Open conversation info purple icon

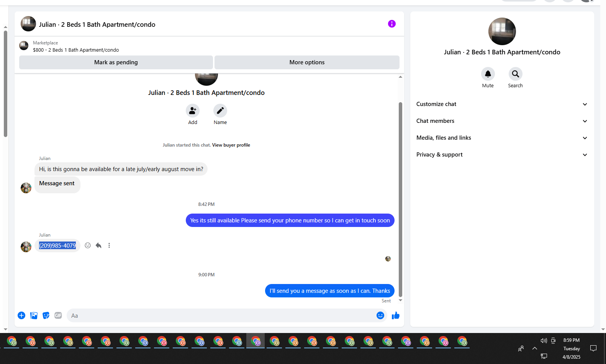tap(391, 24)
